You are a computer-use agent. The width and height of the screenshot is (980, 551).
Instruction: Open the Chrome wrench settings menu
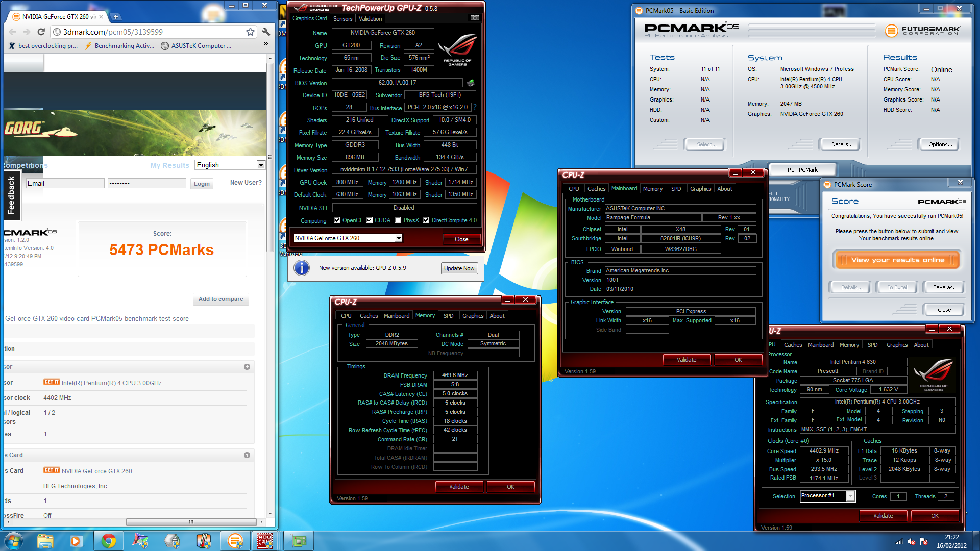(266, 32)
